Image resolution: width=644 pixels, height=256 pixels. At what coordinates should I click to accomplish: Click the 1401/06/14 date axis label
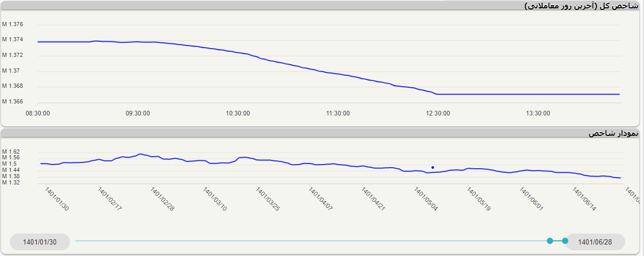[584, 200]
